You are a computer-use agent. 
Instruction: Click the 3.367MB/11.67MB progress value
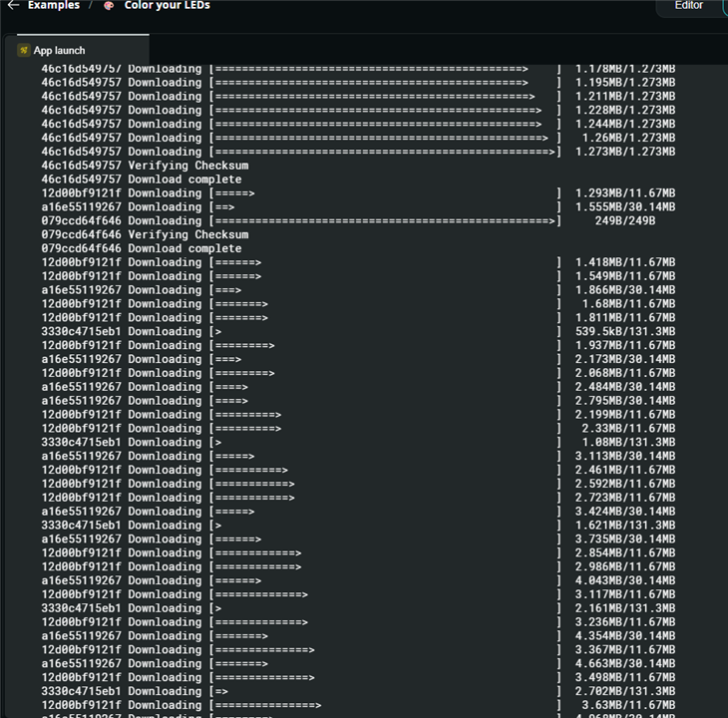point(625,650)
